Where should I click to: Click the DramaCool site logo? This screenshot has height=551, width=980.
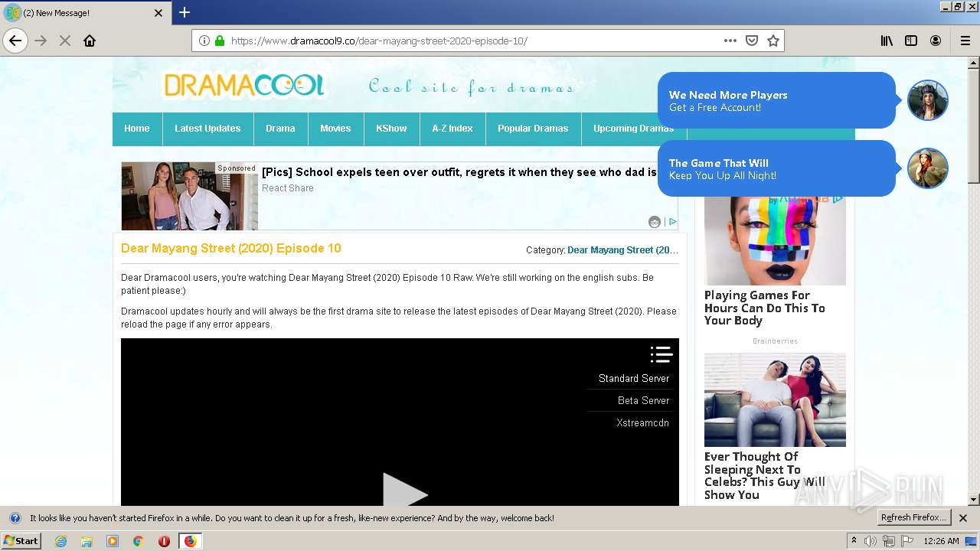244,85
